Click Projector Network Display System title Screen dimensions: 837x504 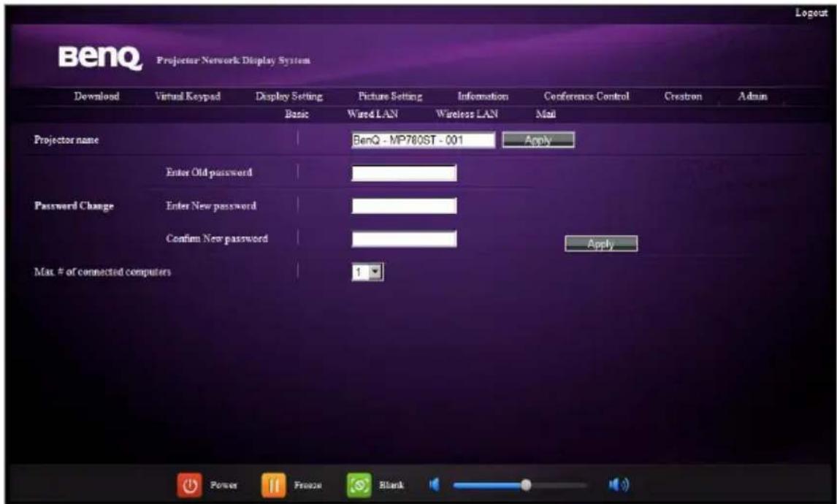tap(233, 61)
